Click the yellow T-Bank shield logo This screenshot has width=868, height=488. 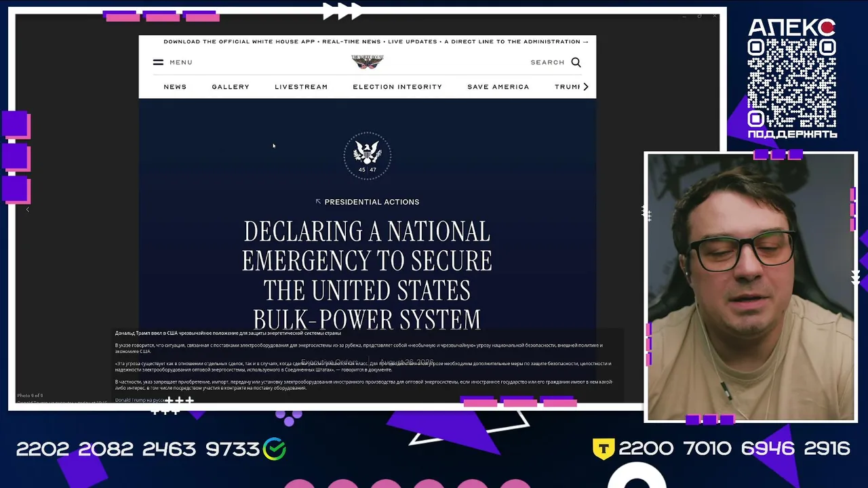(604, 448)
